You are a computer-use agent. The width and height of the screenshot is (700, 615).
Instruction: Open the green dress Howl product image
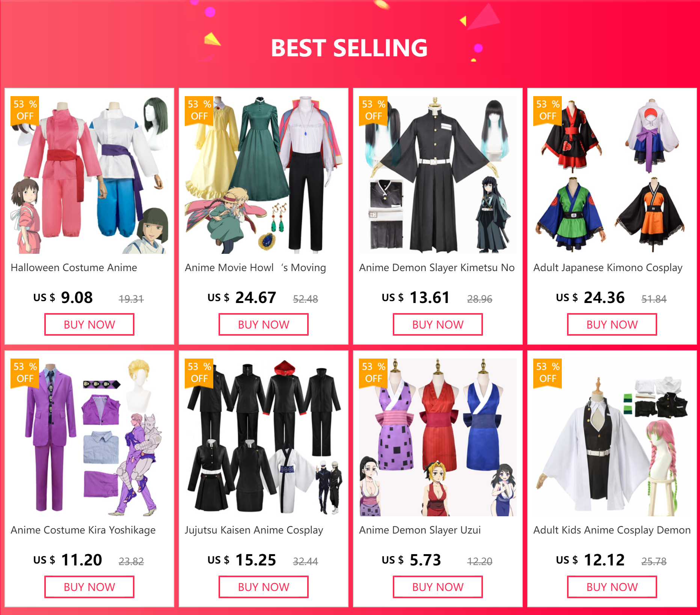click(x=264, y=175)
